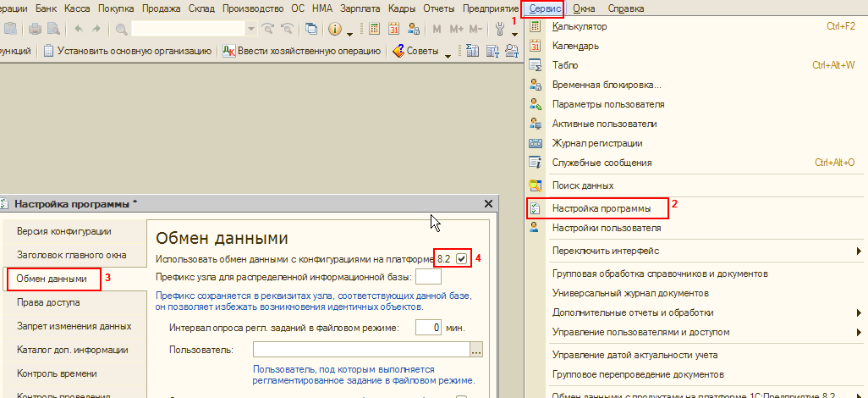Click the ellipsis button beside Пользователь field
Image resolution: width=868 pixels, height=398 pixels.
(476, 350)
